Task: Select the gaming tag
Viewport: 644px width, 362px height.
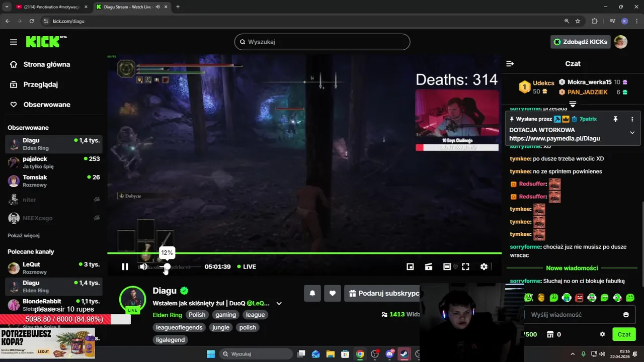Action: [225, 315]
